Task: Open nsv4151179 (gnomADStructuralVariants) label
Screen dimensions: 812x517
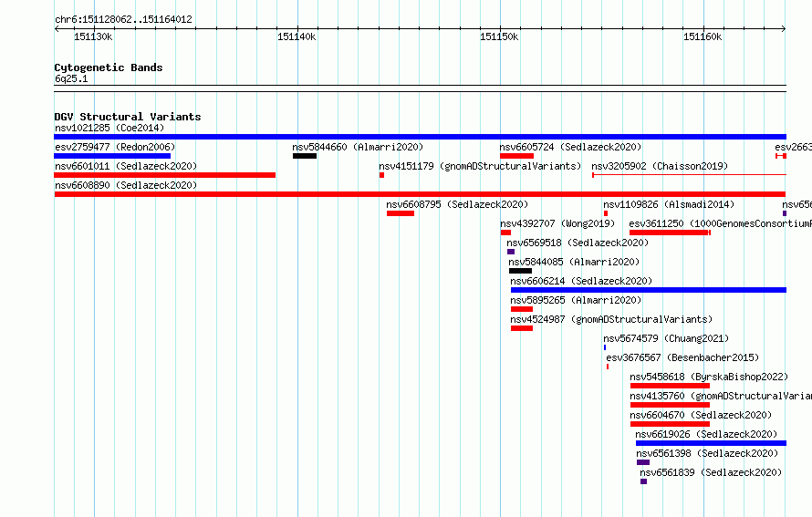Action: [x=480, y=166]
